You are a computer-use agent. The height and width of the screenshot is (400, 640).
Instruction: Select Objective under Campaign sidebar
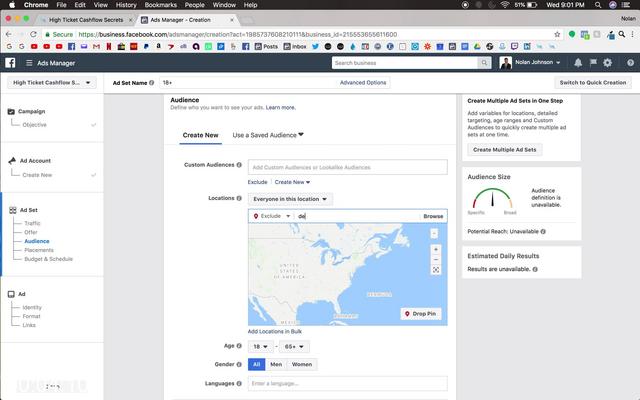[34, 125]
